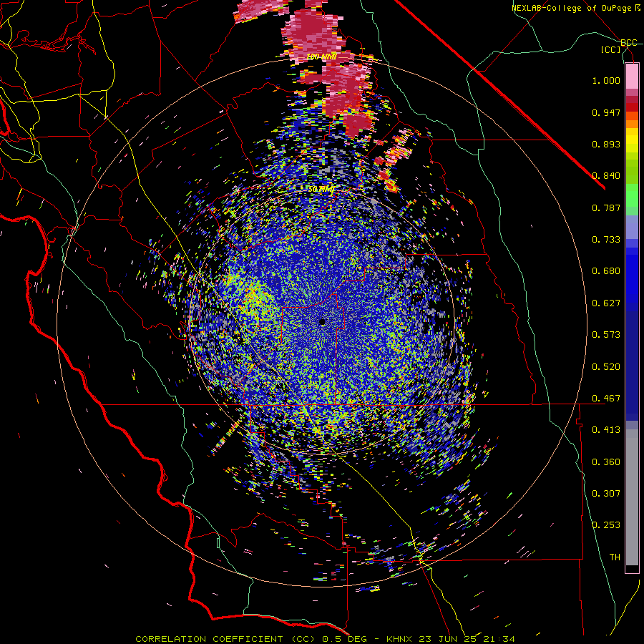
Task: Click the 0.360 legend value
Action: click(606, 462)
